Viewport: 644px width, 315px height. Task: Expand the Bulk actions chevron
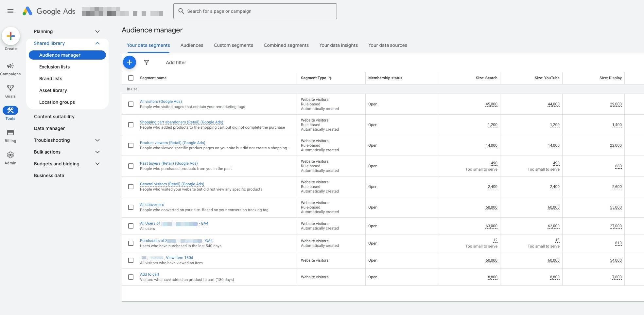(x=97, y=152)
